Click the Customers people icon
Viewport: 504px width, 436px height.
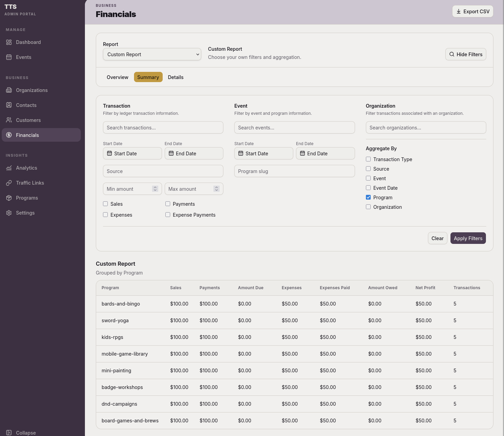(9, 120)
